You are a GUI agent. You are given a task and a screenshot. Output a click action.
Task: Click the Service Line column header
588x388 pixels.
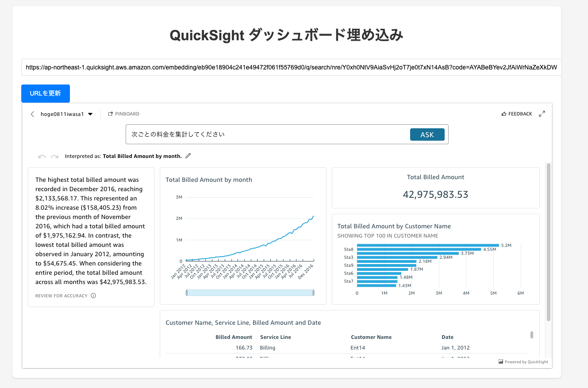coord(276,337)
